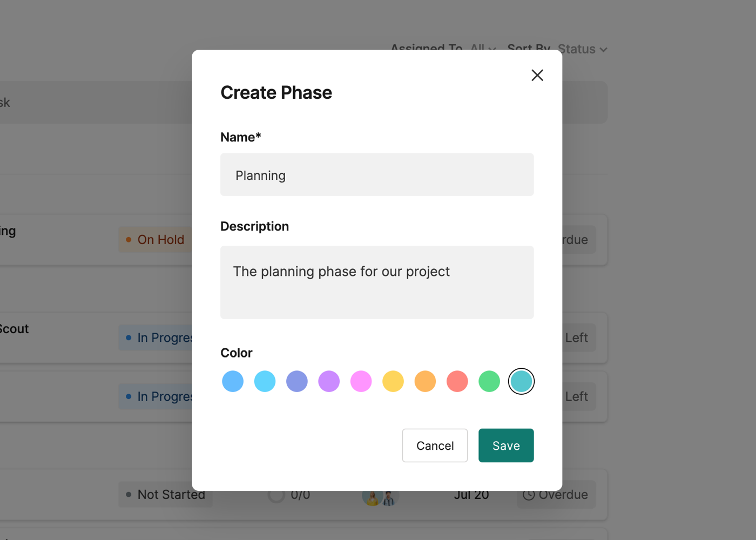Select the teal color swatch
Viewport: 756px width, 540px height.
pos(521,381)
